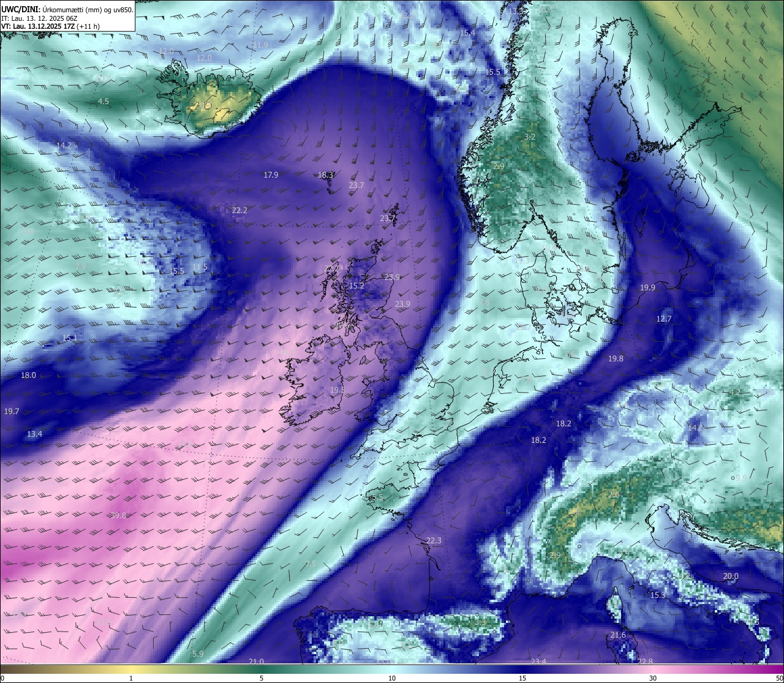Click the 21.6 value near Sardinia
Viewport: 784px width, 683px height.
618,635
